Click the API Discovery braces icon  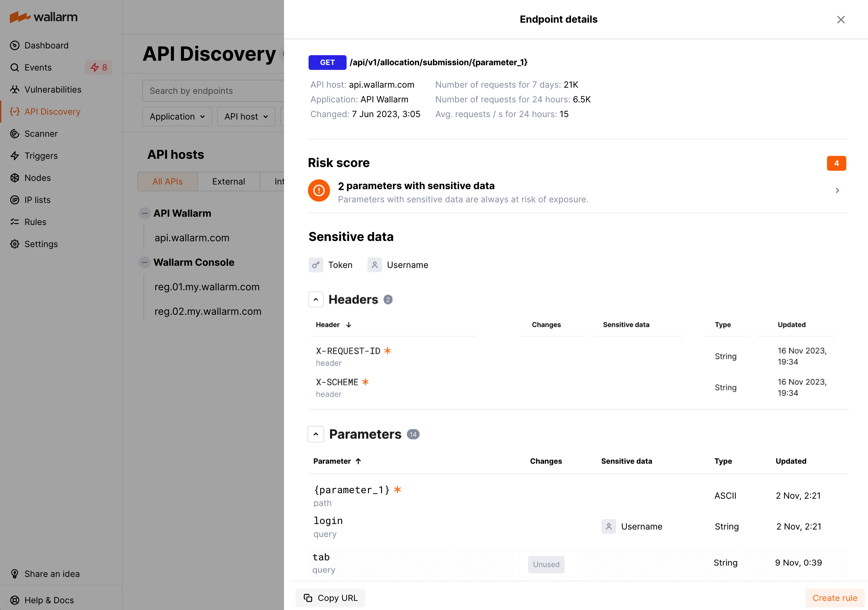pyautogui.click(x=15, y=111)
